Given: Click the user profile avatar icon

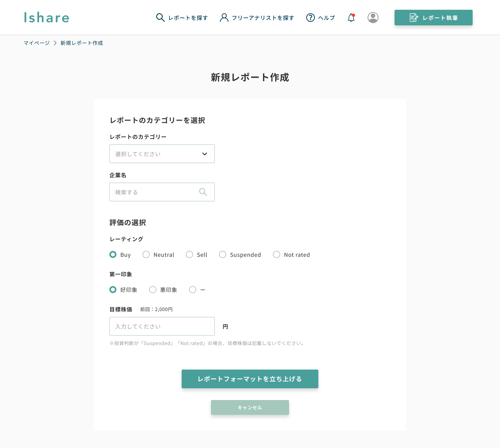Looking at the screenshot, I should [x=373, y=18].
